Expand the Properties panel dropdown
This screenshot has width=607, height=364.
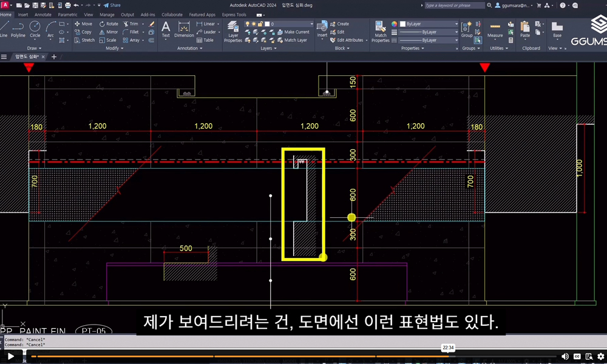[413, 49]
